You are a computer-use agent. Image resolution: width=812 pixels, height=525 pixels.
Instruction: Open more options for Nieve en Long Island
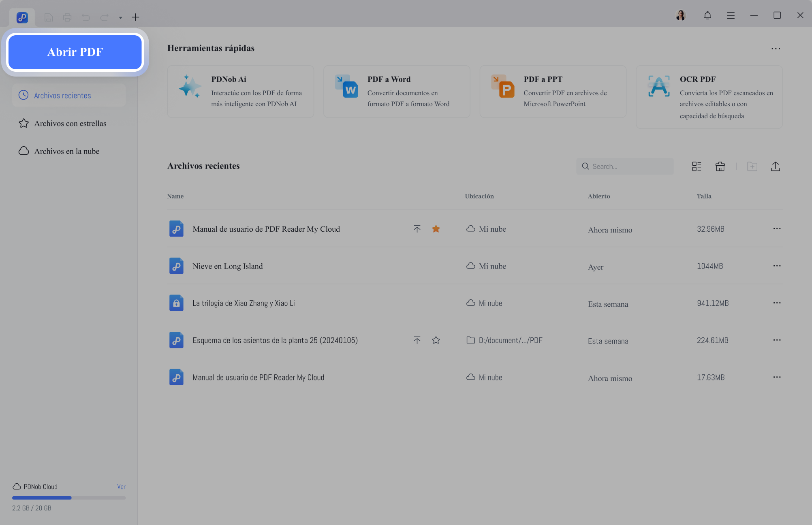point(777,266)
